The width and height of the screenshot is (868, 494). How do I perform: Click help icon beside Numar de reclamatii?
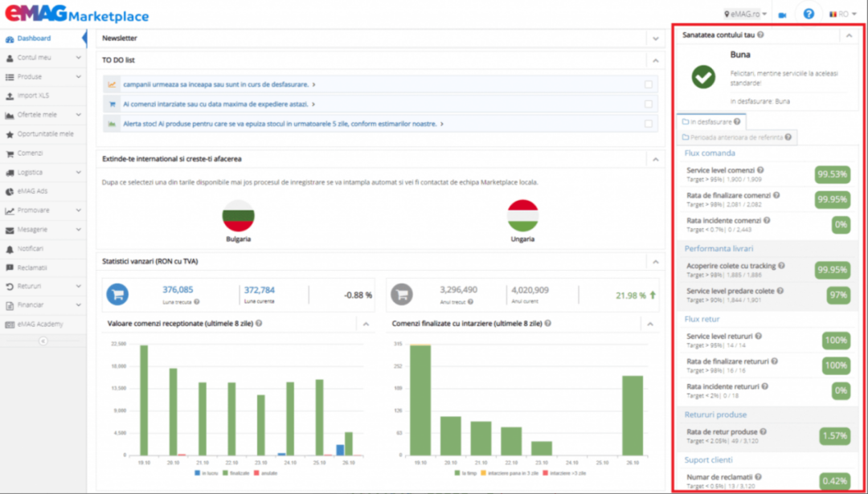(757, 476)
